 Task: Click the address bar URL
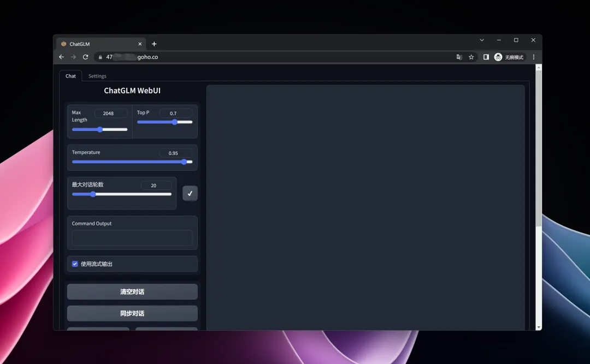pos(132,57)
